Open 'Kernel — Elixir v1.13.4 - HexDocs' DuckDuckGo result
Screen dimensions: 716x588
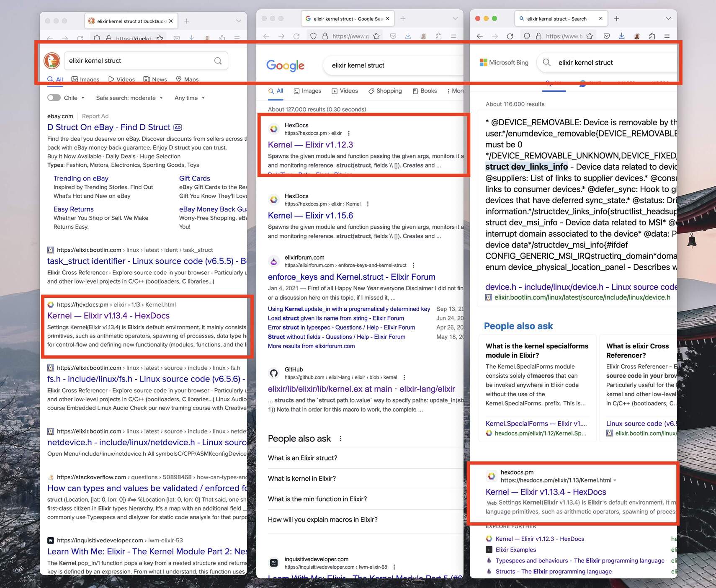108,316
